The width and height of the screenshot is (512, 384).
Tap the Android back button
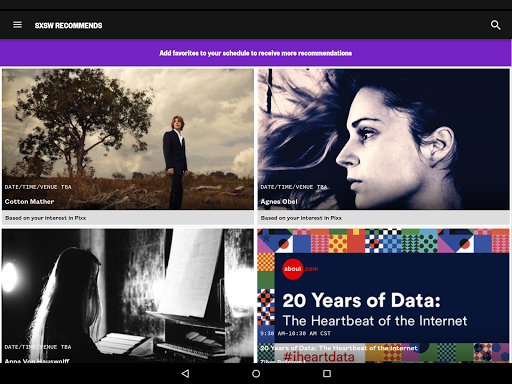pyautogui.click(x=185, y=374)
